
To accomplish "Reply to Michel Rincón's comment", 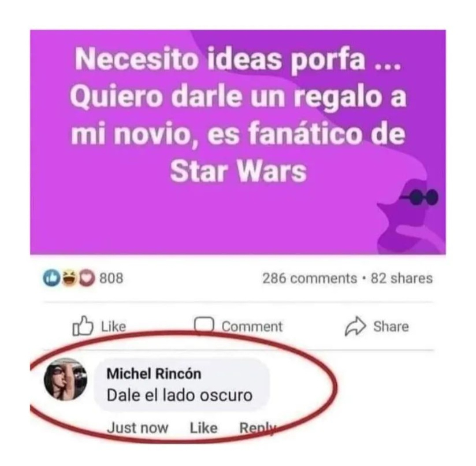I will tap(258, 428).
